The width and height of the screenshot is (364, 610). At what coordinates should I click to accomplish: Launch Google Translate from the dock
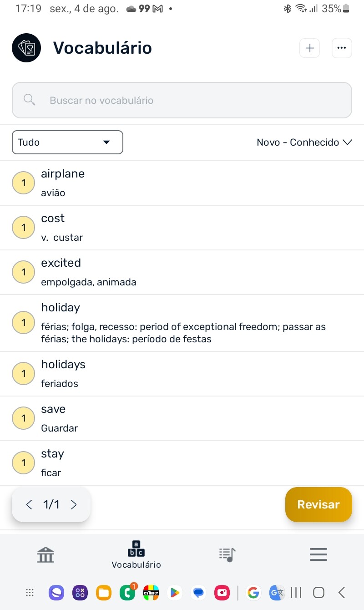point(276,593)
